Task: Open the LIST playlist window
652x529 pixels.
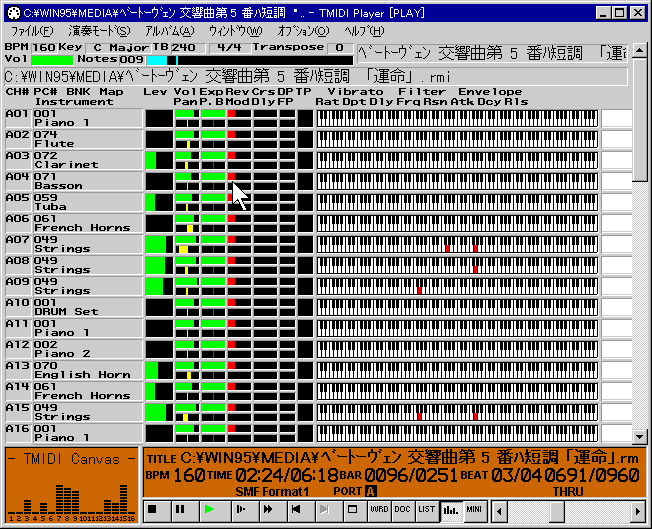Action: pyautogui.click(x=427, y=510)
